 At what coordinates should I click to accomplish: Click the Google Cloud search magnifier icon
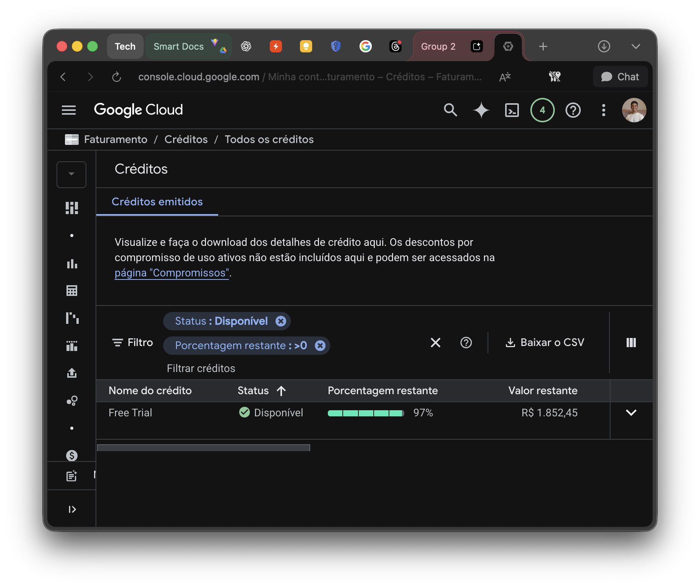coord(450,110)
